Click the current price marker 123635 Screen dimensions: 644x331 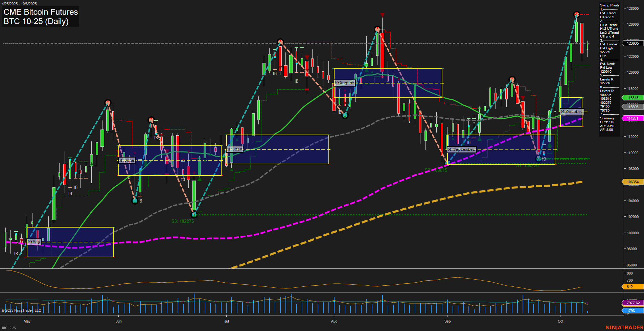coord(632,43)
